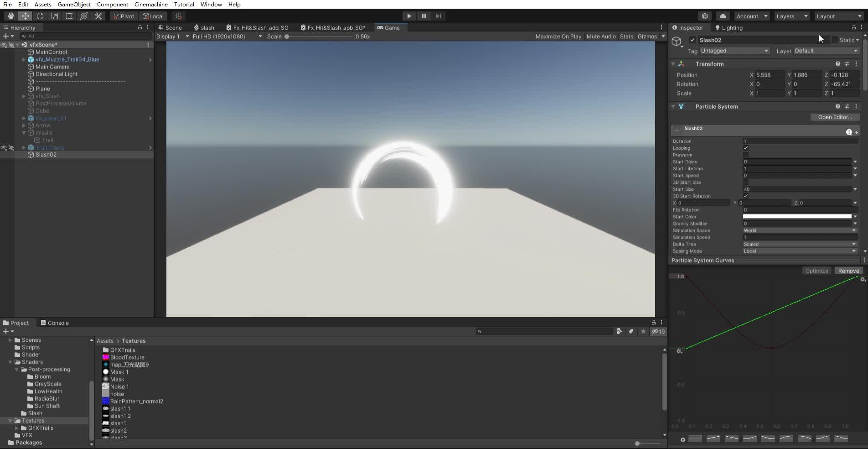Toggle the 3D Start Rotation checkbox
The image size is (868, 449).
[746, 196]
